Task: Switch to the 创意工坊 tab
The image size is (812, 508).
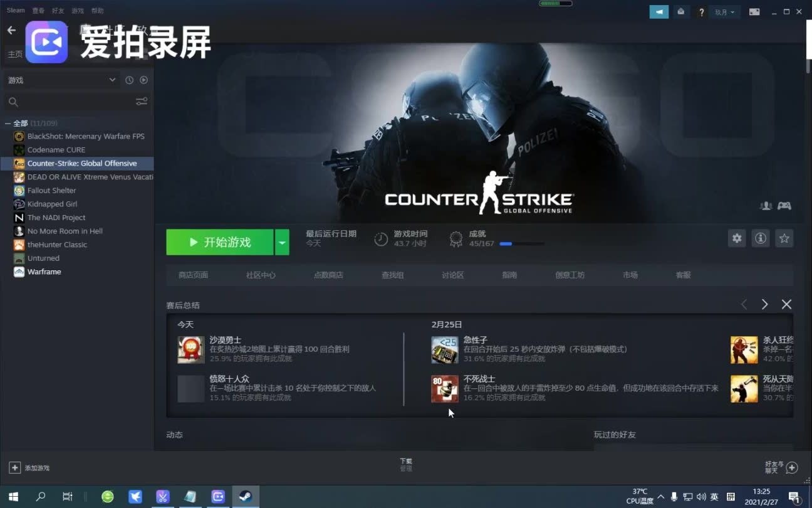Action: click(570, 275)
